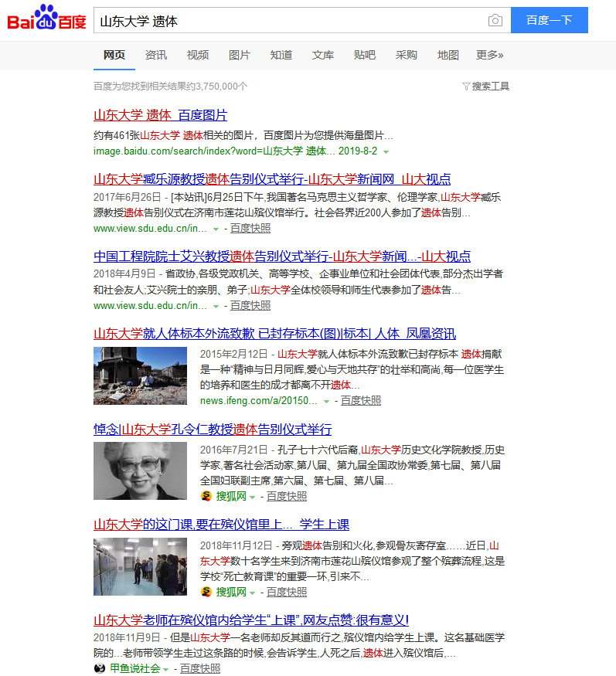The height and width of the screenshot is (676, 616).
Task: Open the 地图 tab
Action: (x=448, y=55)
